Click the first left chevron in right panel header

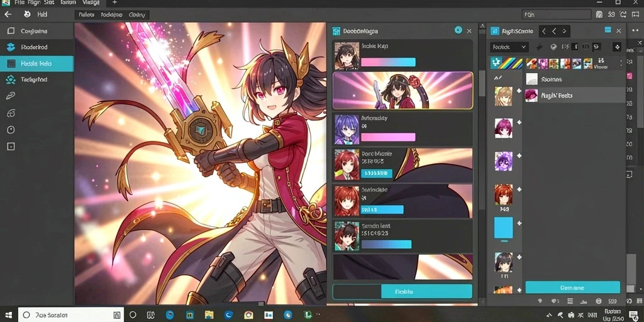click(544, 31)
